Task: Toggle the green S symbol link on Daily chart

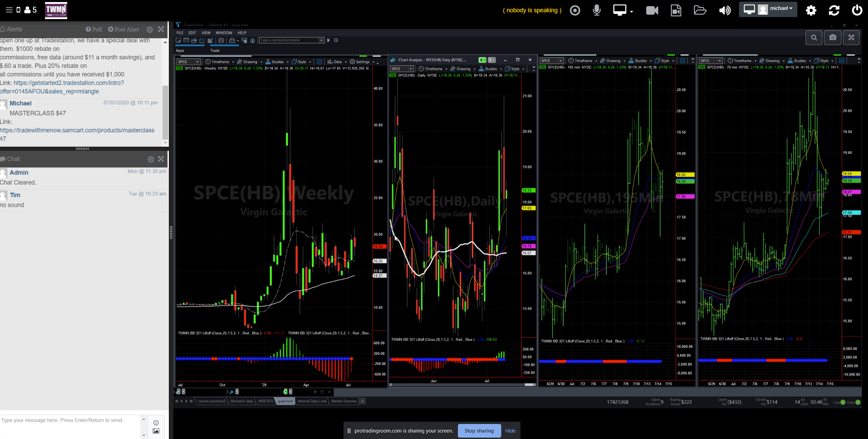Action: pos(482,60)
